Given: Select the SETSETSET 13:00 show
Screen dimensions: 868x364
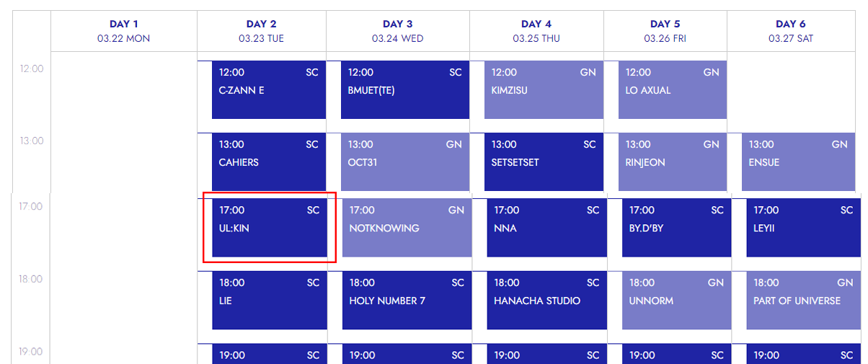Looking at the screenshot, I should coord(544,162).
